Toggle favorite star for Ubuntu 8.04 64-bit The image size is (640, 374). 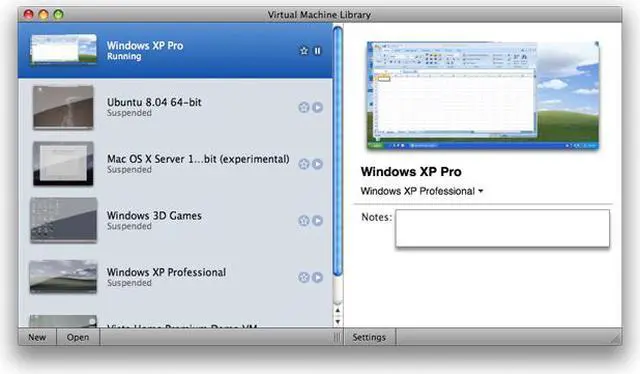point(304,107)
